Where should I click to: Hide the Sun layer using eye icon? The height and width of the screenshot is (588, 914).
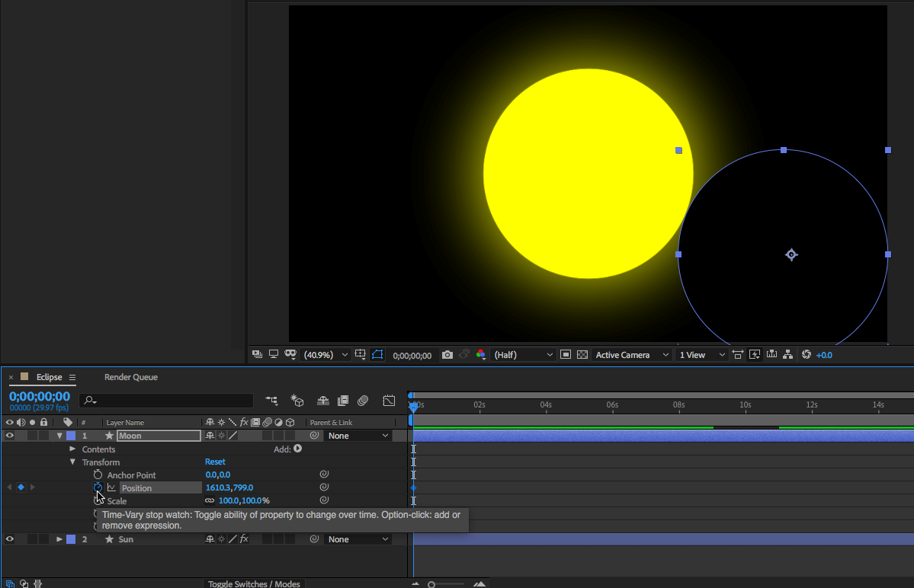pyautogui.click(x=10, y=539)
